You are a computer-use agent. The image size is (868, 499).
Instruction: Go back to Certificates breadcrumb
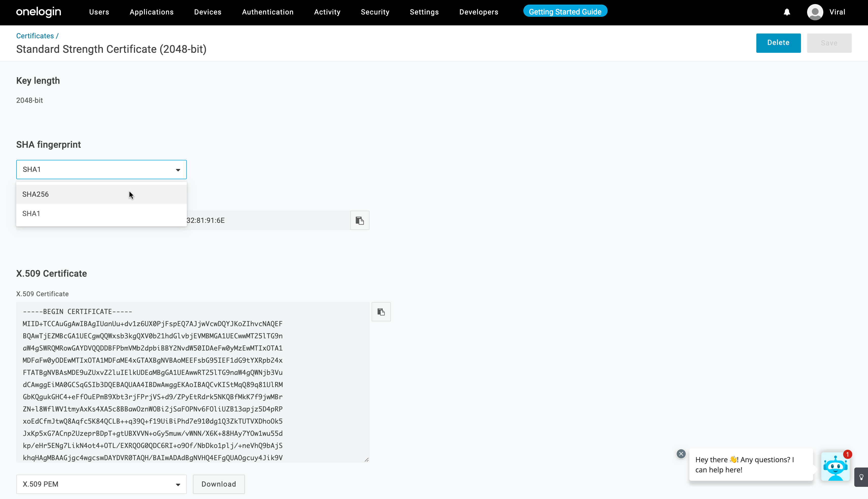(35, 36)
